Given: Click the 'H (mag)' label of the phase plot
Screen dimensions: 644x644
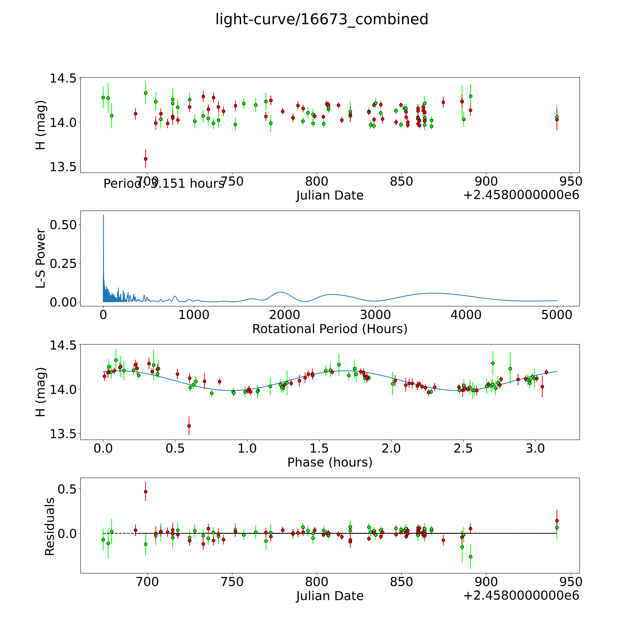Looking at the screenshot, I should (x=41, y=392).
